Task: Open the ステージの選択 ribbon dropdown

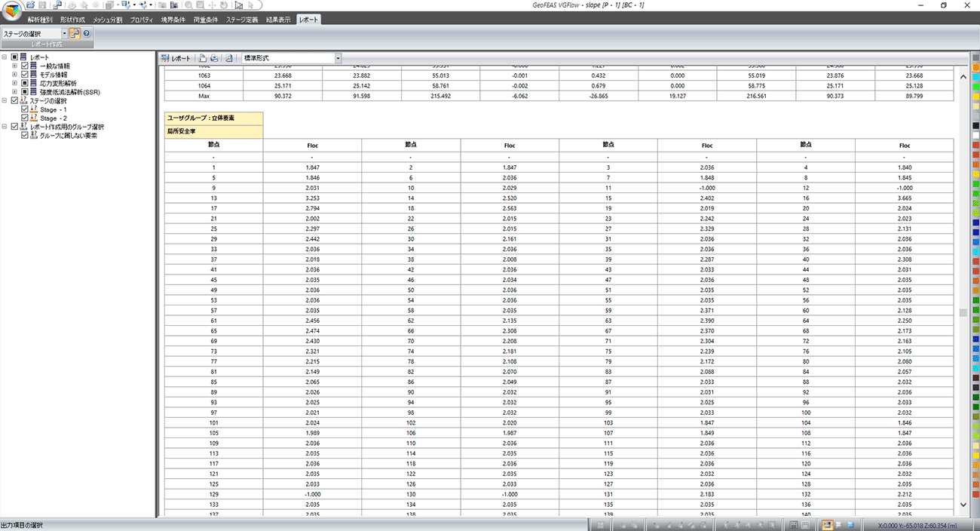Action: [x=64, y=34]
